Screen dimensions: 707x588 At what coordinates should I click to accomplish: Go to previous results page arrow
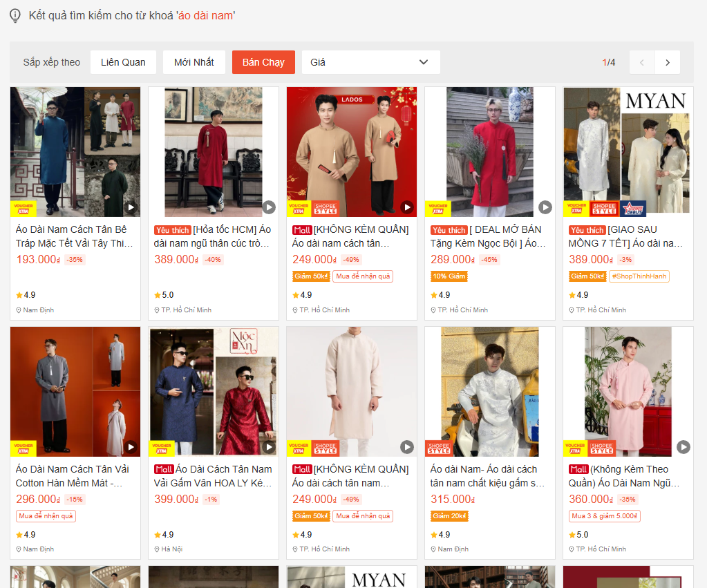click(x=642, y=62)
